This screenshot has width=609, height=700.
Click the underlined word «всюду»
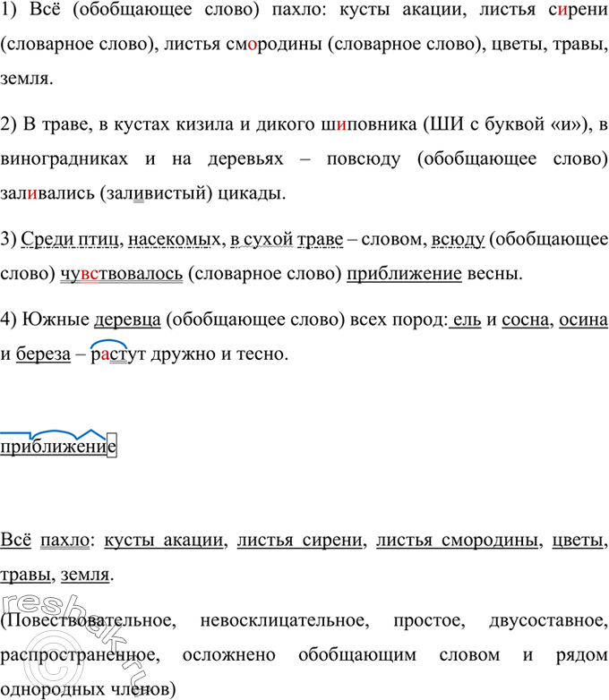(458, 240)
